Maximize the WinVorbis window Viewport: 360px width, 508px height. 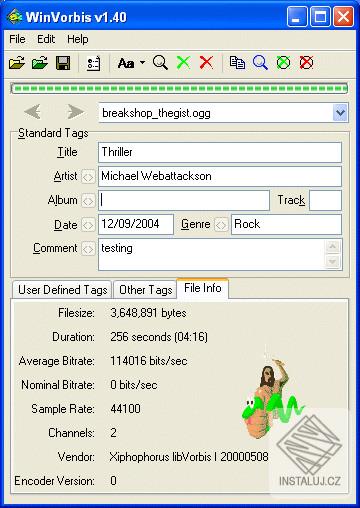point(320,17)
